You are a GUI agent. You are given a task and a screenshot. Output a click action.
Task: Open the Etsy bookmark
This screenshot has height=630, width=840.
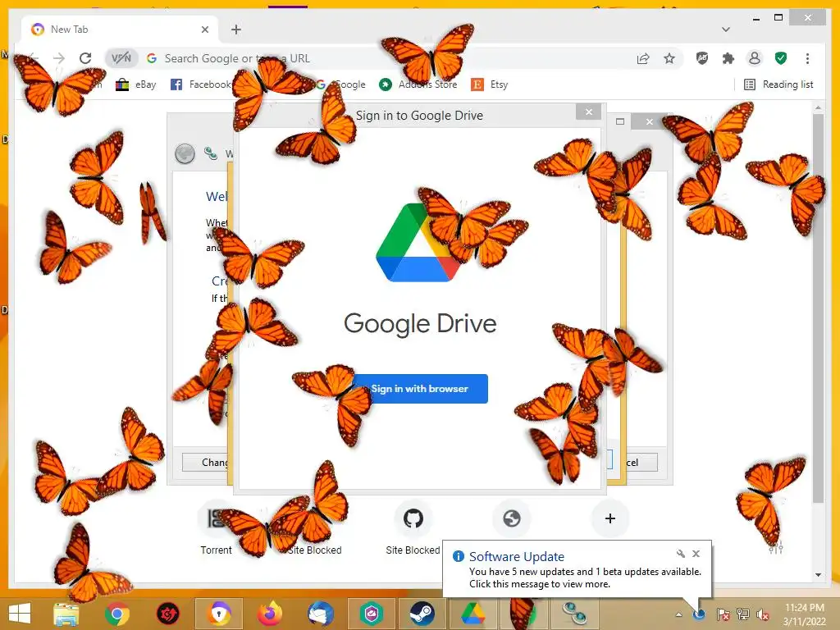point(490,84)
